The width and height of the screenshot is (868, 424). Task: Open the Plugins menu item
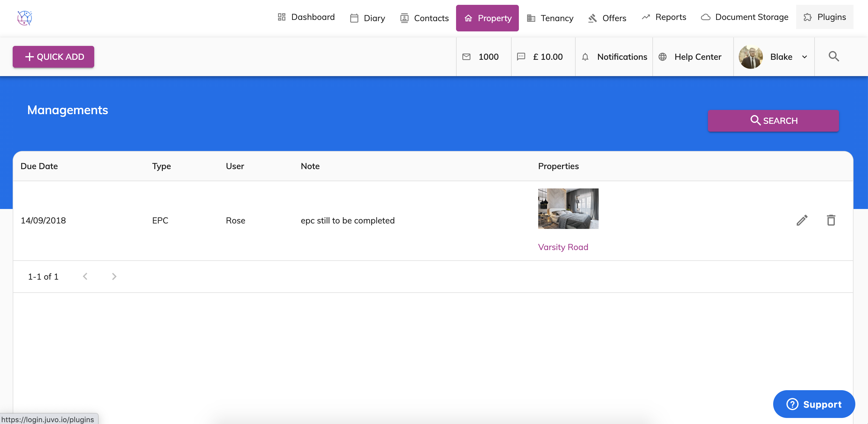[825, 17]
